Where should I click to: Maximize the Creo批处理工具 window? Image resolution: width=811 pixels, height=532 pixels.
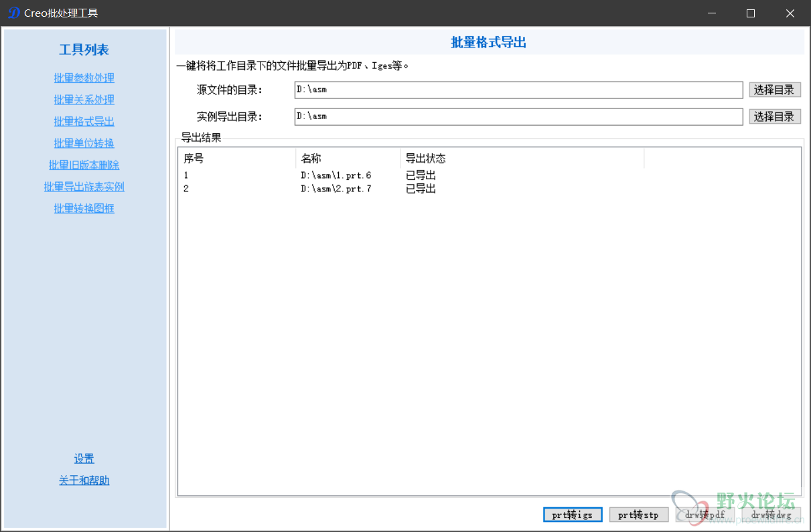click(751, 13)
